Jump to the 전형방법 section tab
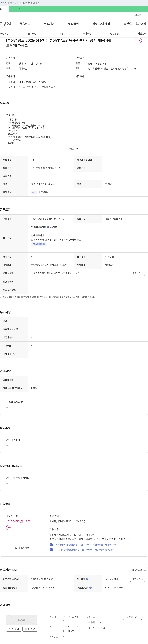 [x=115, y=33]
